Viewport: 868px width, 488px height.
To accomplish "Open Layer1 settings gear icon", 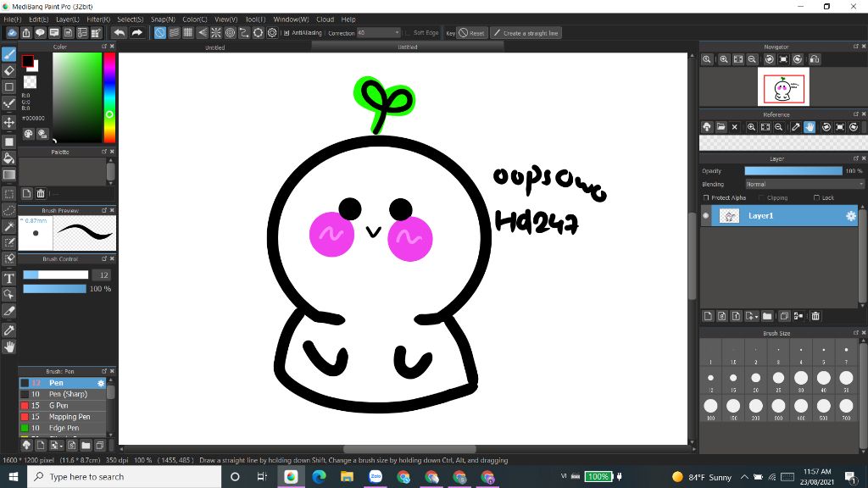I will pos(851,216).
